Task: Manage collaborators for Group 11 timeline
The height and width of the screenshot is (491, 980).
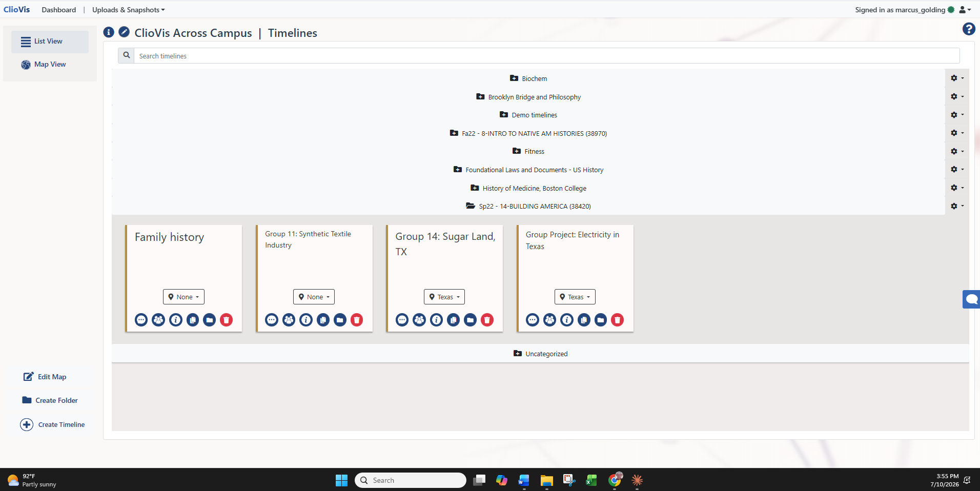Action: click(289, 320)
